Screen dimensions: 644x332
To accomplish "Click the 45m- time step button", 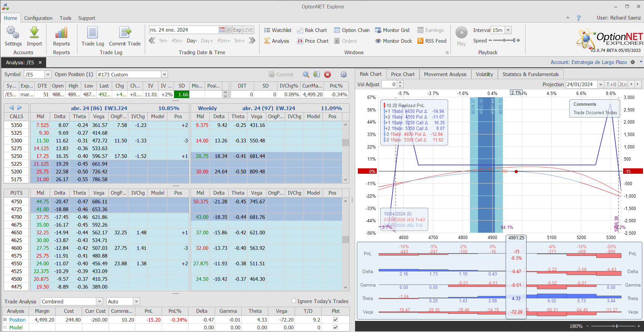I will point(177,41).
